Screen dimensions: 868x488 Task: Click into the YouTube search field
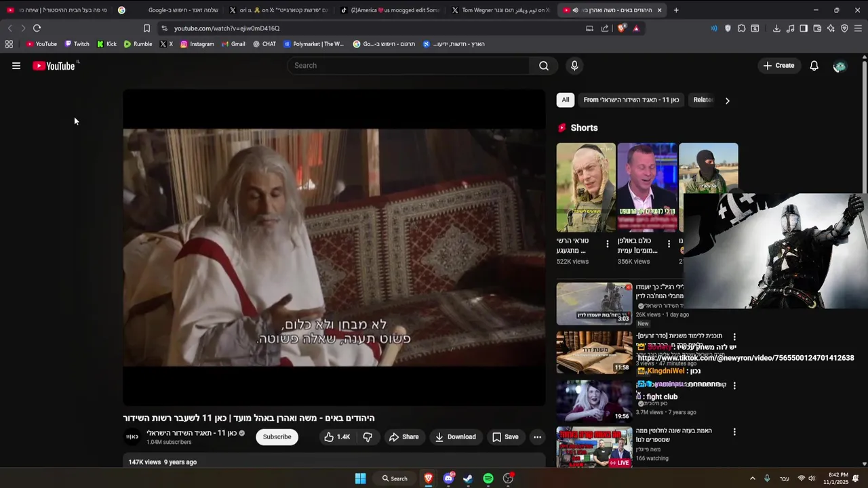[409, 66]
